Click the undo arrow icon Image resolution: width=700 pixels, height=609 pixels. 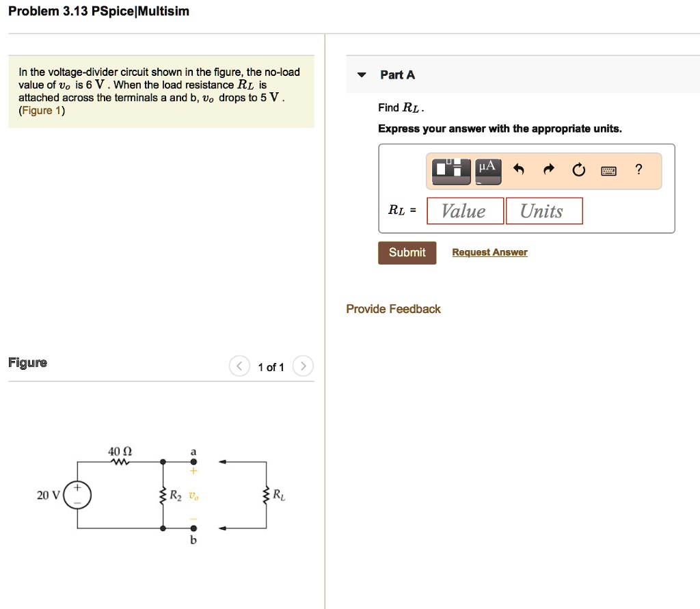[x=519, y=170]
